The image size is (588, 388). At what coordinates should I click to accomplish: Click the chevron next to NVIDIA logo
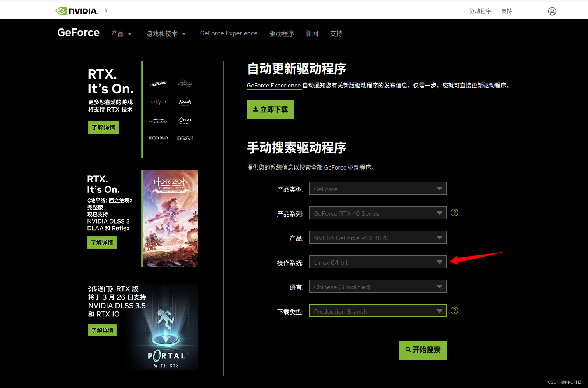pyautogui.click(x=106, y=11)
